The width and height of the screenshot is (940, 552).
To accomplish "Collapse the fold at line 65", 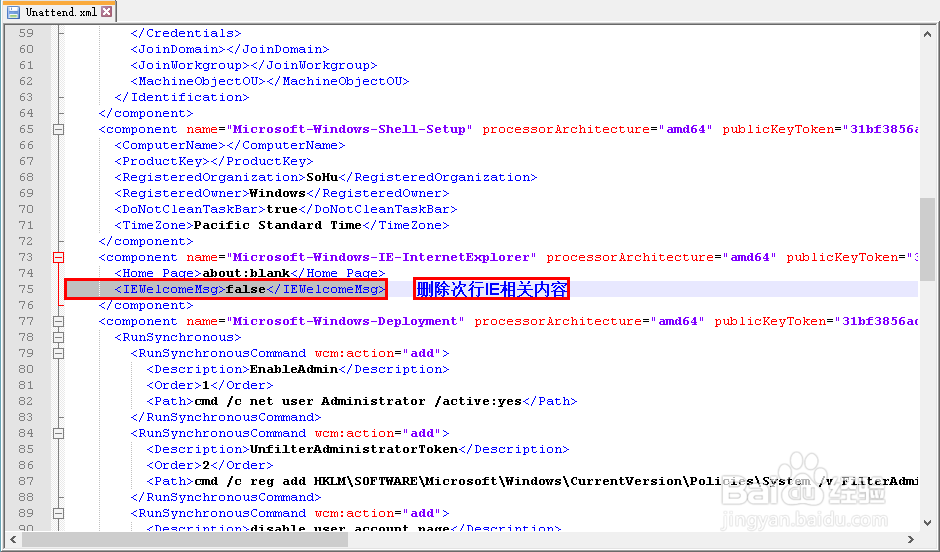I will point(58,129).
